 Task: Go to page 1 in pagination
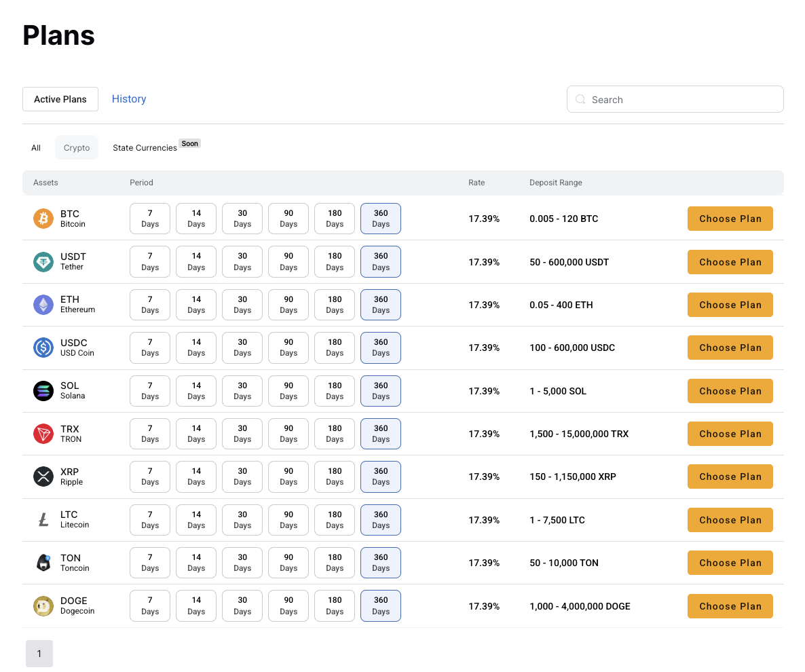pos(39,654)
